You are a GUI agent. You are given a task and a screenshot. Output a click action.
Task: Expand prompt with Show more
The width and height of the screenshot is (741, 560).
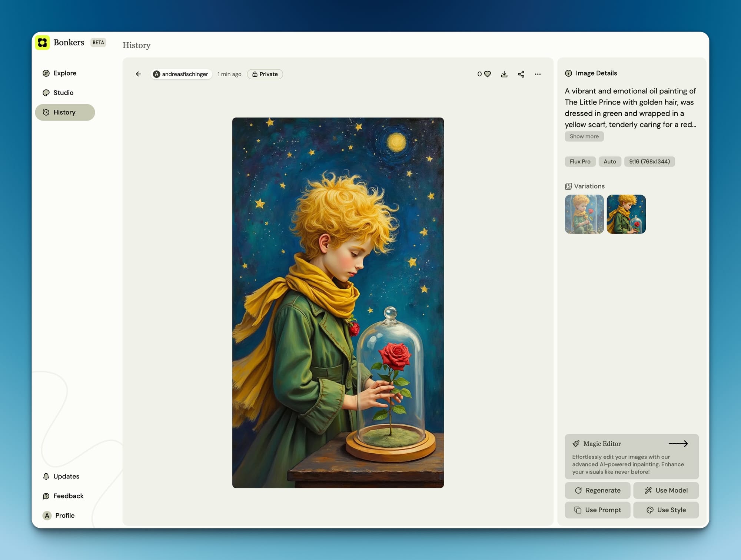584,136
